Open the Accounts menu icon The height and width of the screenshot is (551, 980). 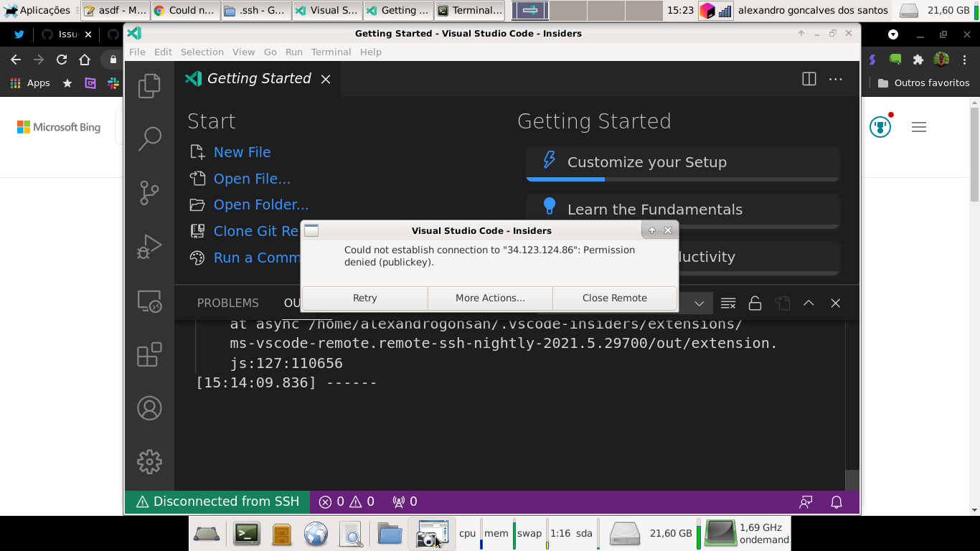149,408
